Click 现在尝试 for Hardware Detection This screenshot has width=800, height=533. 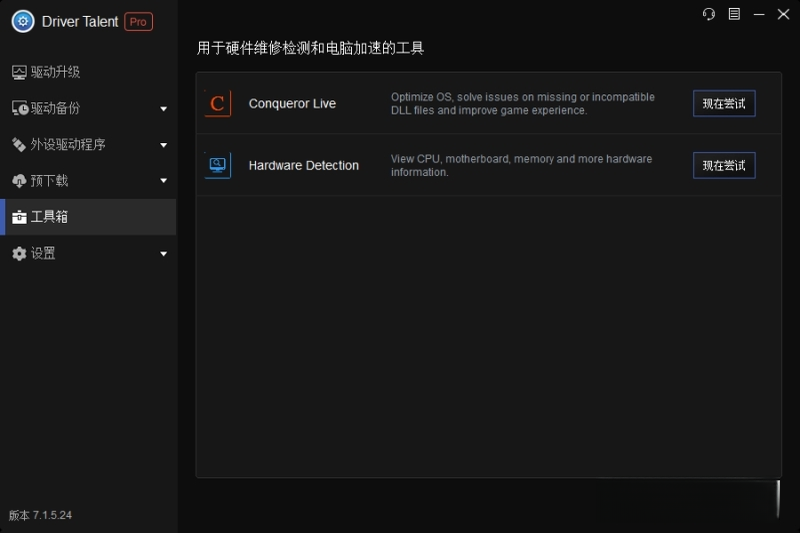pos(724,165)
